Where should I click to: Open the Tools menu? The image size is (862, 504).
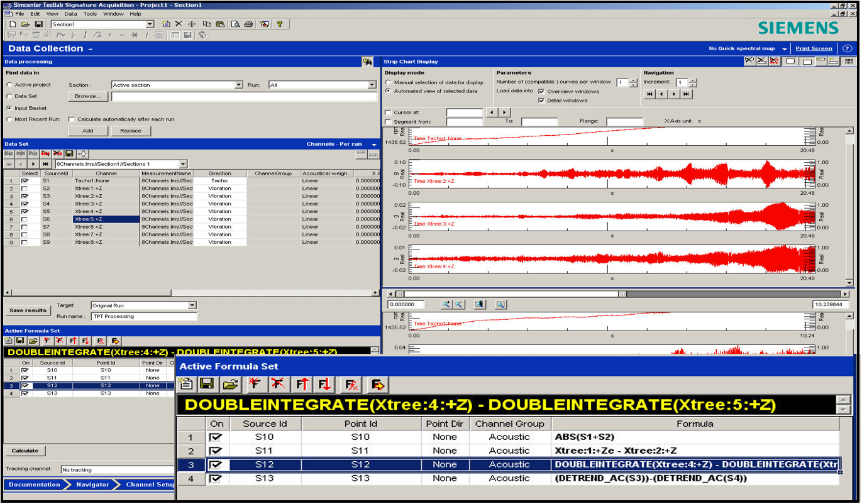coord(90,13)
